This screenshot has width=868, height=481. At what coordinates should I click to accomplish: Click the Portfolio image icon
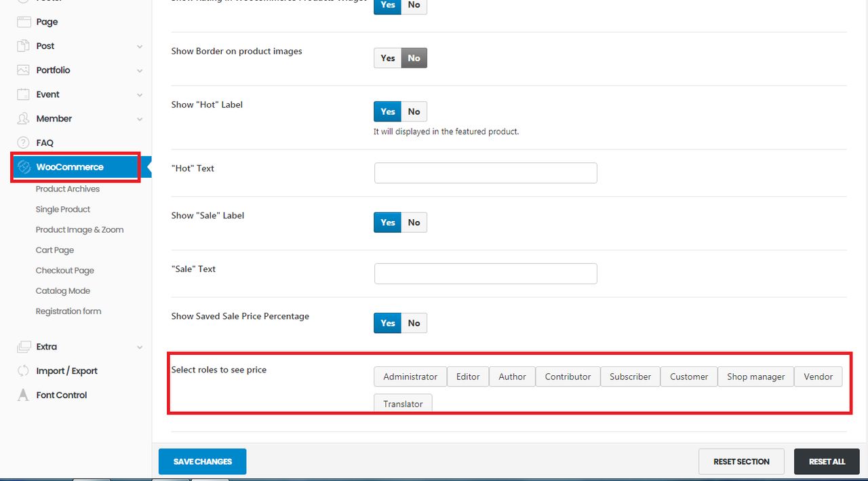pos(24,71)
